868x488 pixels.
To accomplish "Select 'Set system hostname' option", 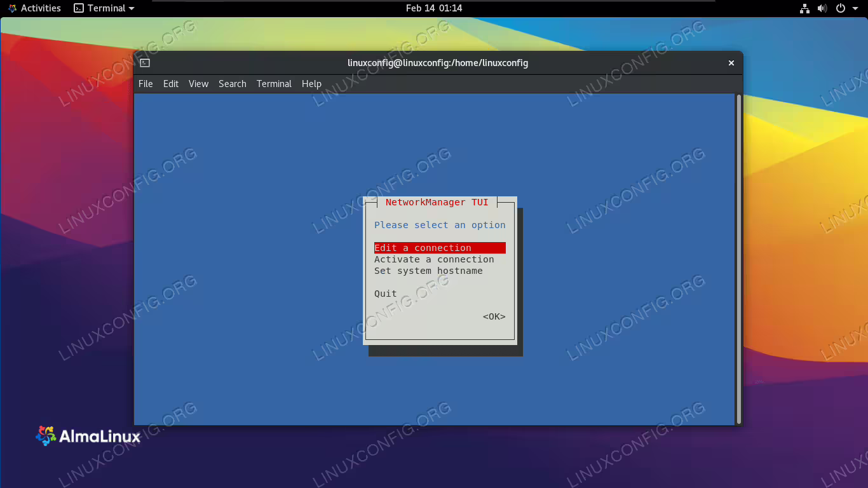I will coord(428,271).
